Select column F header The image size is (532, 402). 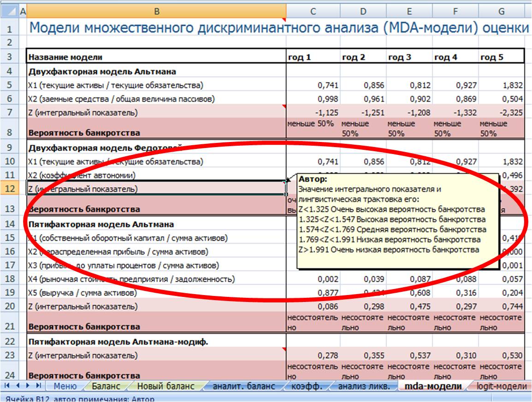point(455,12)
